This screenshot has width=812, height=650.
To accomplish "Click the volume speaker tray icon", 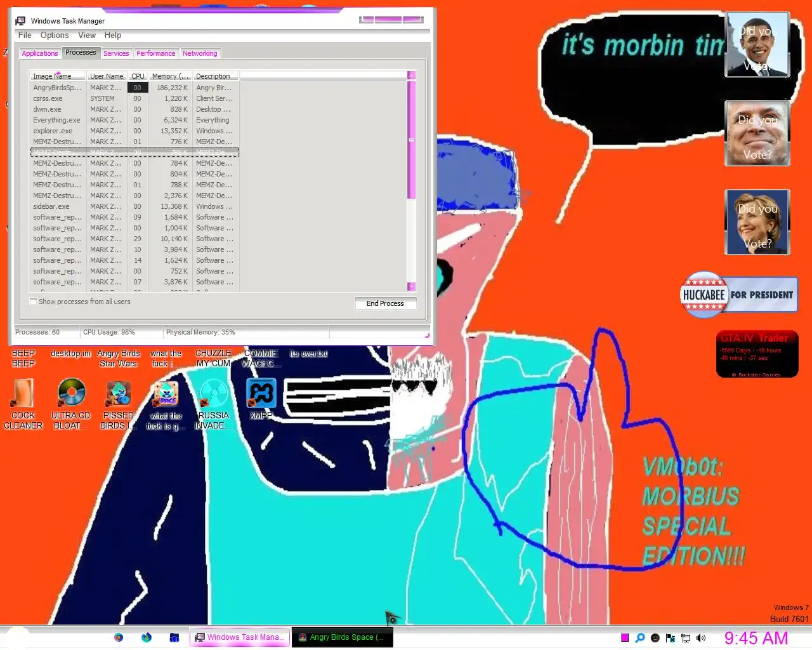I will [701, 637].
